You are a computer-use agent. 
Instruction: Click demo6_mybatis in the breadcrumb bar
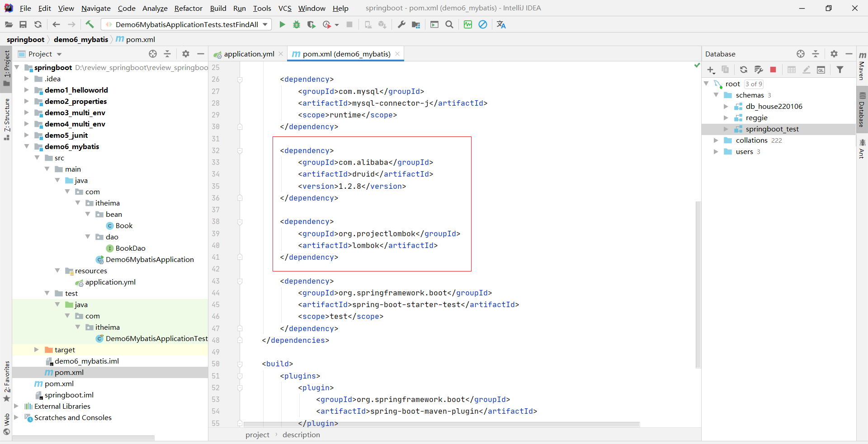(81, 39)
